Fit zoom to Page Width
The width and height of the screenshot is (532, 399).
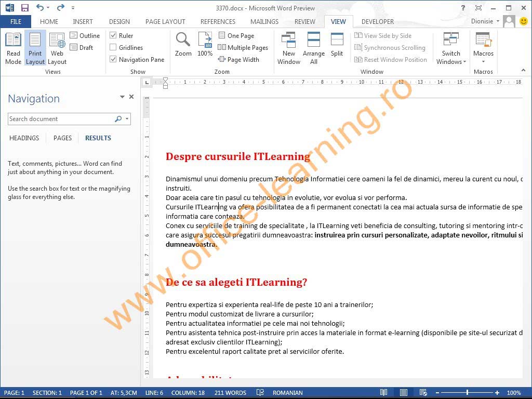(x=238, y=59)
